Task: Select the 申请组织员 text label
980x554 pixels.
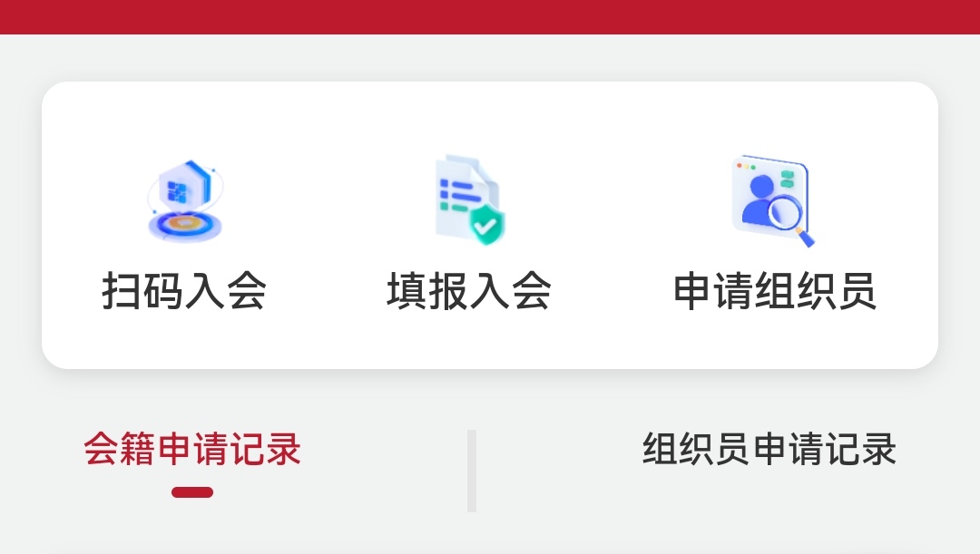Action: tap(774, 291)
